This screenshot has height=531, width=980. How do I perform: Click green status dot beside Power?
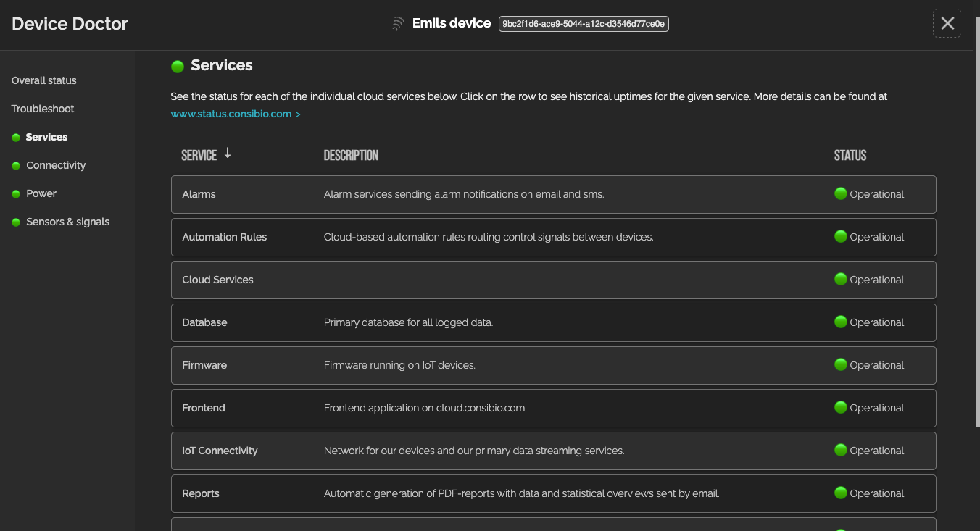(x=16, y=194)
